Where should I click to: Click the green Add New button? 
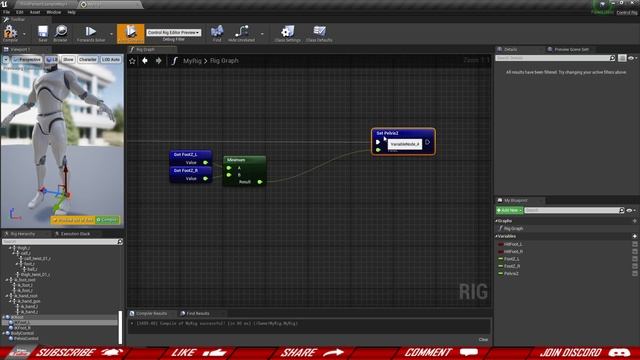point(509,210)
